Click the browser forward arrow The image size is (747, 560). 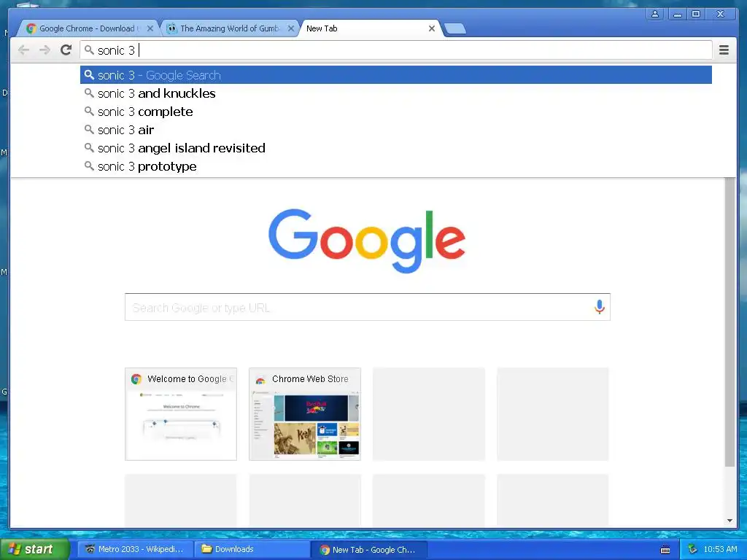tap(44, 50)
